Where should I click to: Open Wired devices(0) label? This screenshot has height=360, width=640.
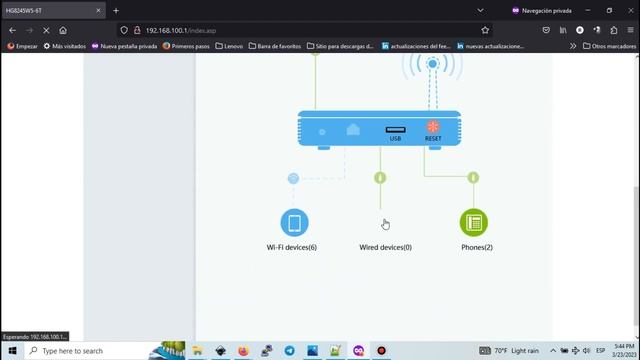(385, 247)
